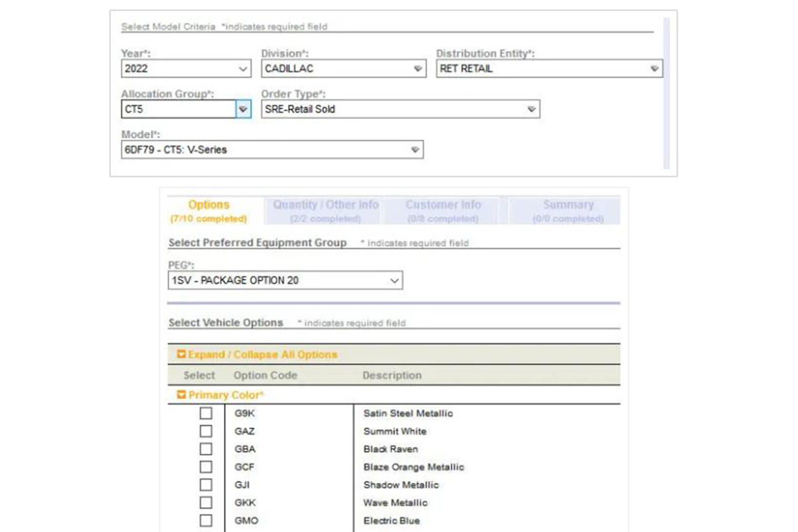Screen dimensions: 798x532
Task: Enable GCF Blaze Orange Metallic checkbox
Action: 205,467
